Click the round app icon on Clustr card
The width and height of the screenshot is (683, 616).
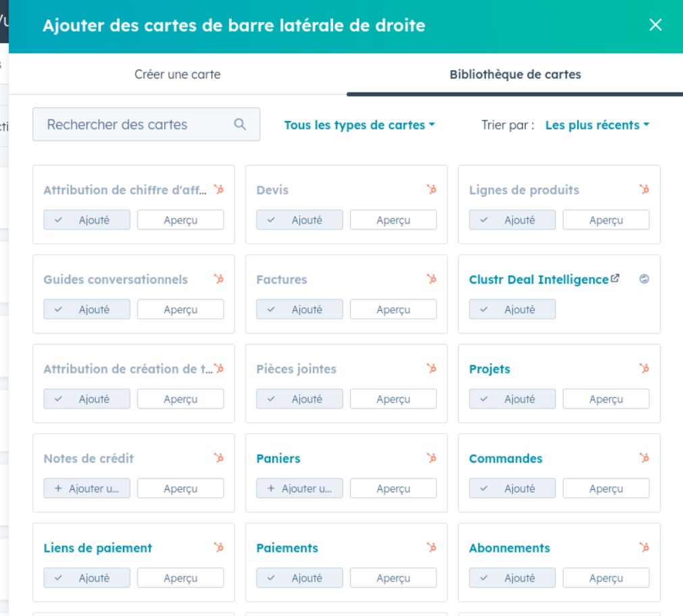click(x=644, y=279)
